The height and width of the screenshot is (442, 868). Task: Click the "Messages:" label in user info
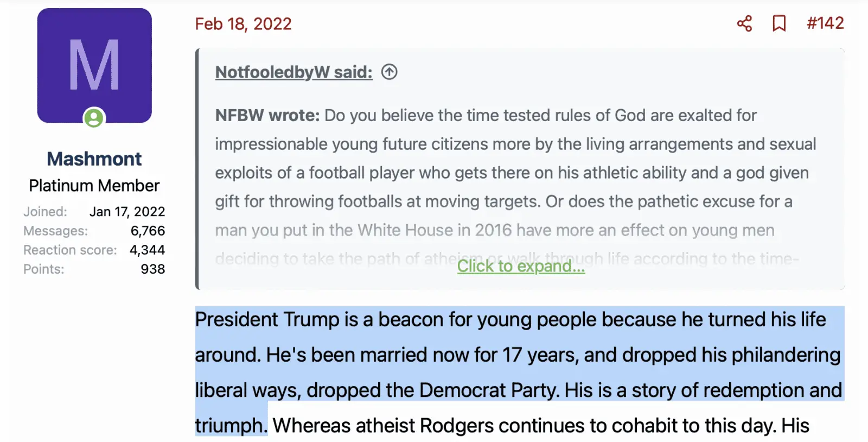[55, 231]
